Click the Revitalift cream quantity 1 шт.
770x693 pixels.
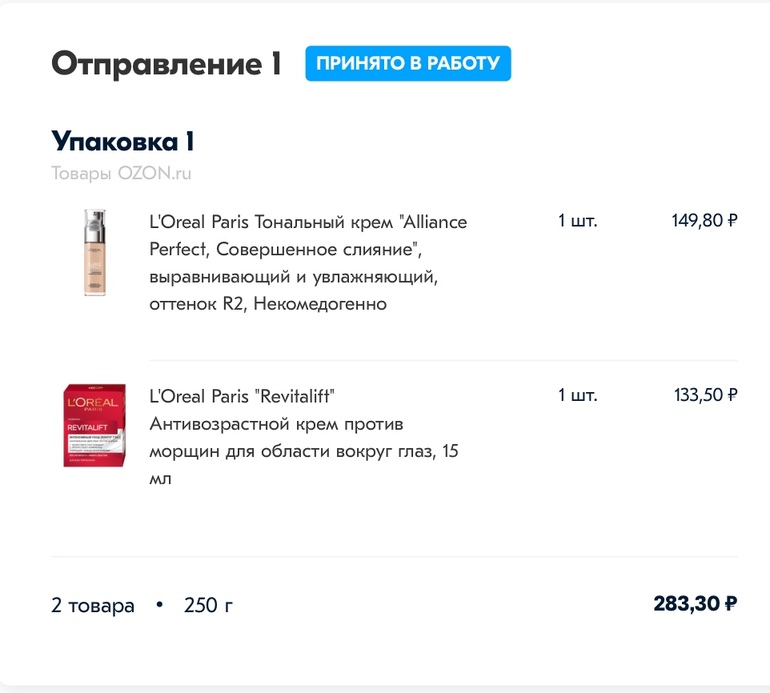[x=578, y=395]
